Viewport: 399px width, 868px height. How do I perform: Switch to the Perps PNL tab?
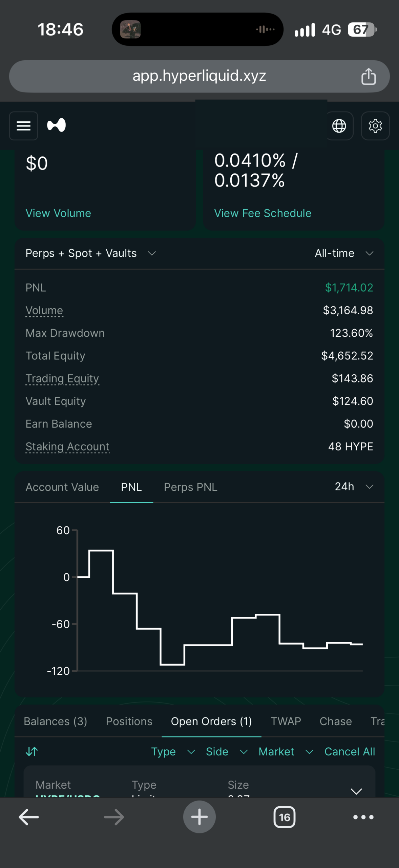click(x=191, y=487)
